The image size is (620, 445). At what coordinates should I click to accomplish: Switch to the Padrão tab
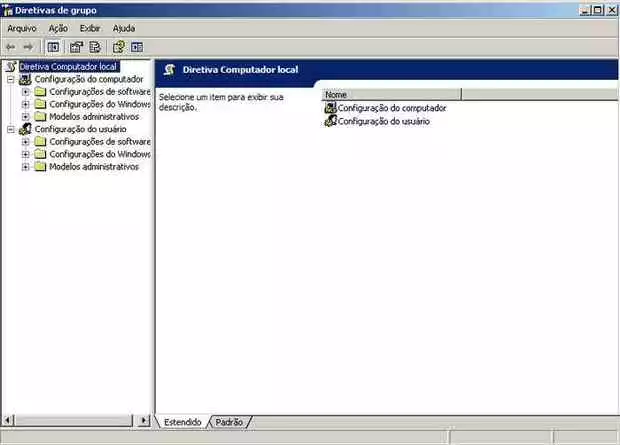point(229,422)
